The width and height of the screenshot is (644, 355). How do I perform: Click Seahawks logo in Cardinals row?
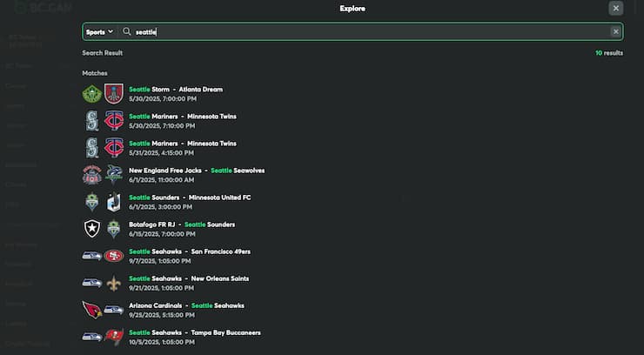point(114,311)
